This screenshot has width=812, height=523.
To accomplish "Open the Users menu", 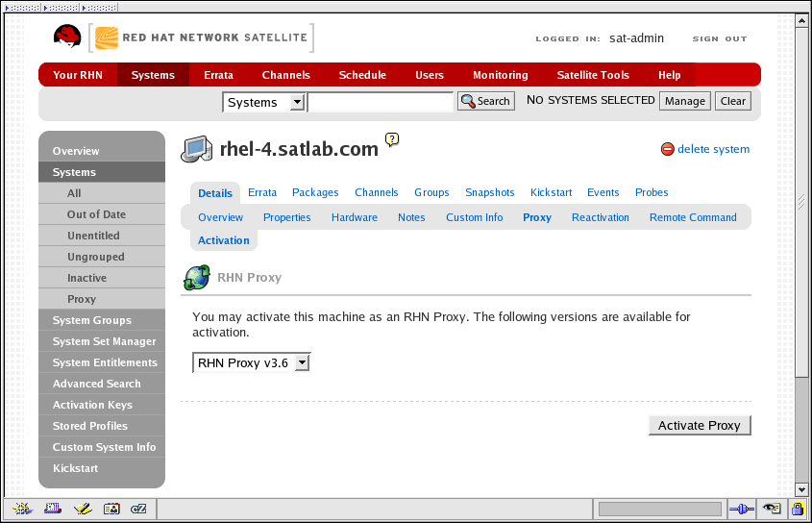I will point(430,75).
